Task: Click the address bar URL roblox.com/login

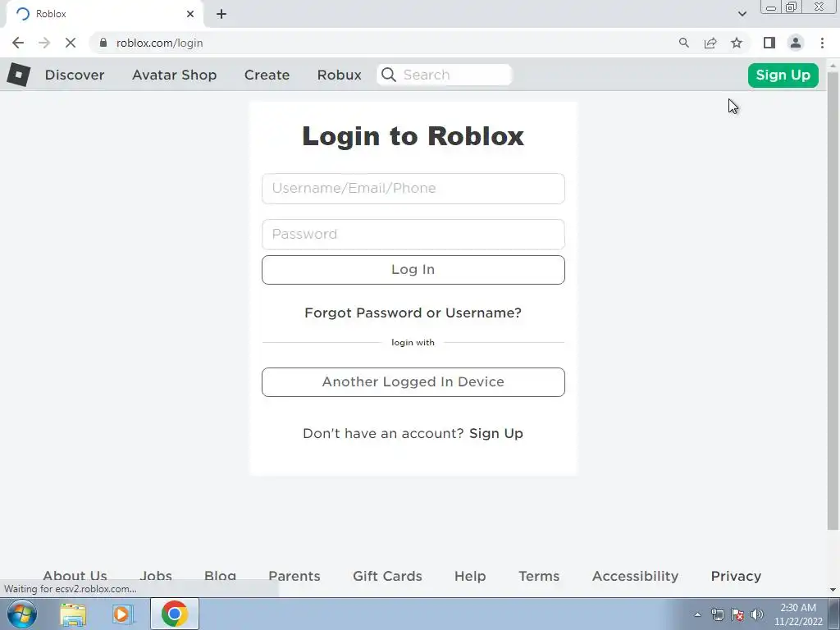Action: click(x=160, y=43)
